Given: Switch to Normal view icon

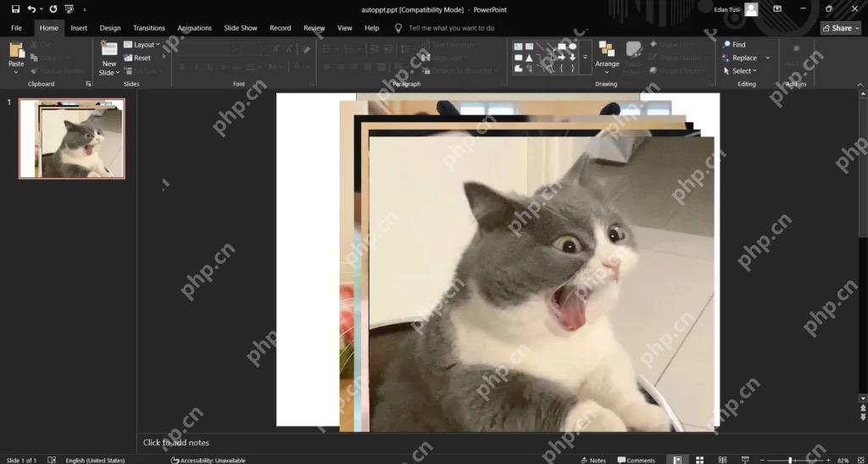Looking at the screenshot, I should 677,460.
